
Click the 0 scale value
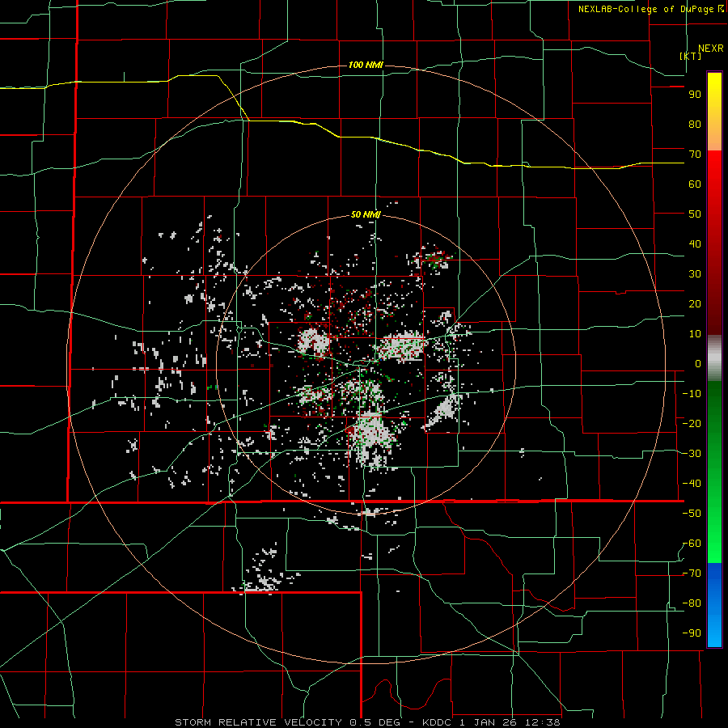698,363
